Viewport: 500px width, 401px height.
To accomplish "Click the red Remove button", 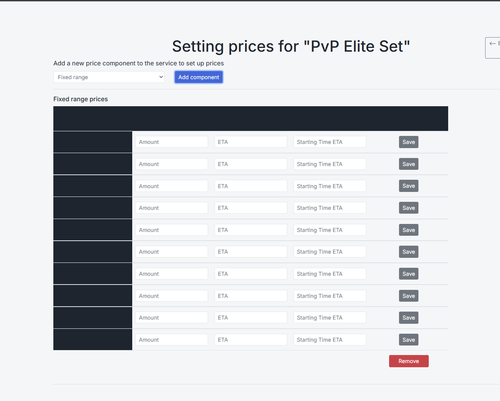I will 409,361.
